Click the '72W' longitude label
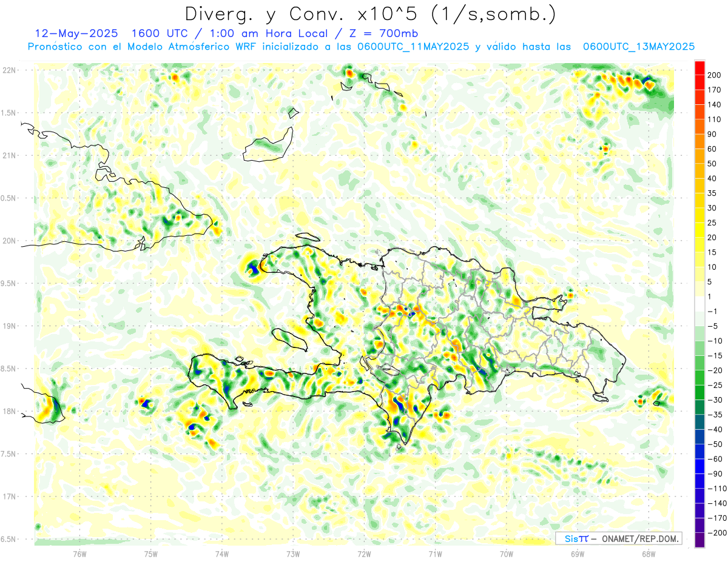The height and width of the screenshot is (562, 728). tap(364, 554)
